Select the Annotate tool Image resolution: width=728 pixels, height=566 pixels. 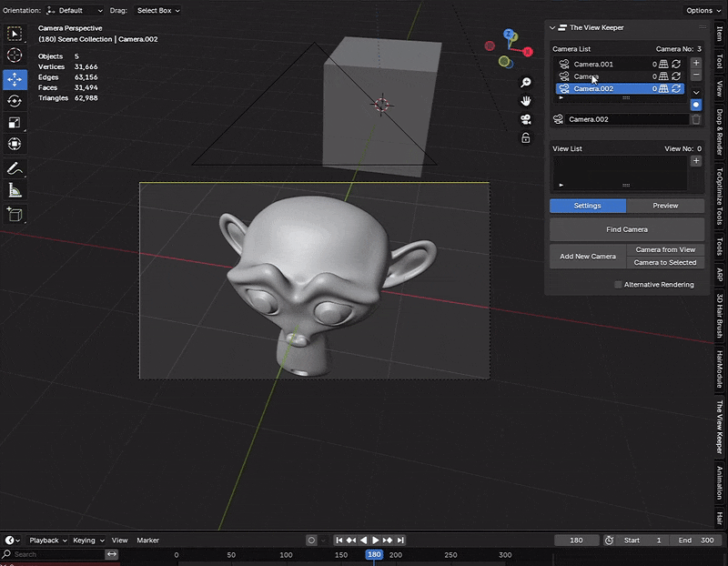15,168
